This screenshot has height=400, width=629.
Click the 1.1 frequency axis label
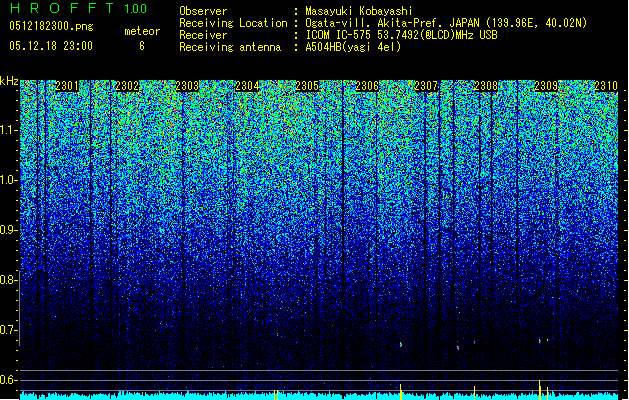[x=9, y=130]
